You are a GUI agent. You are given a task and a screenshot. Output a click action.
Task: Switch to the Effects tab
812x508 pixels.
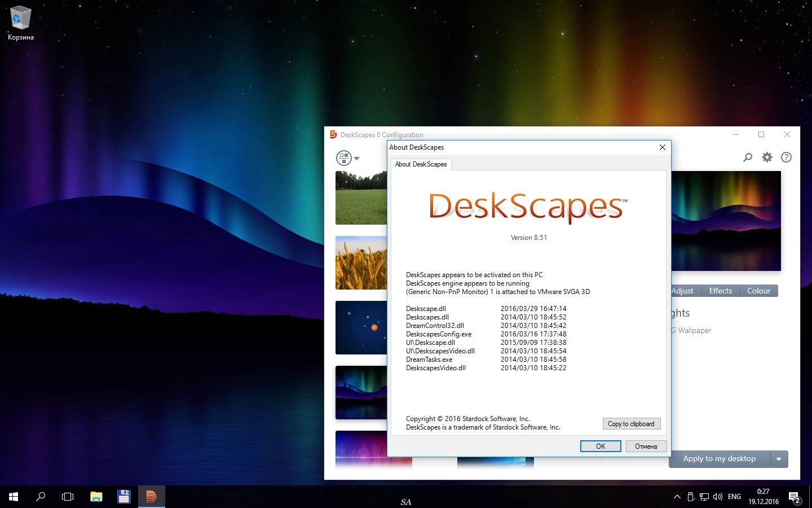pyautogui.click(x=721, y=291)
